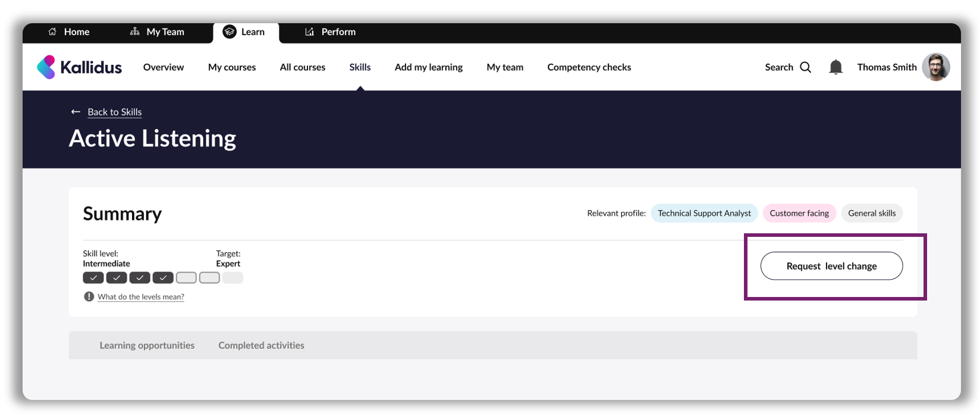
Task: Open the My Team top tab
Action: (157, 32)
